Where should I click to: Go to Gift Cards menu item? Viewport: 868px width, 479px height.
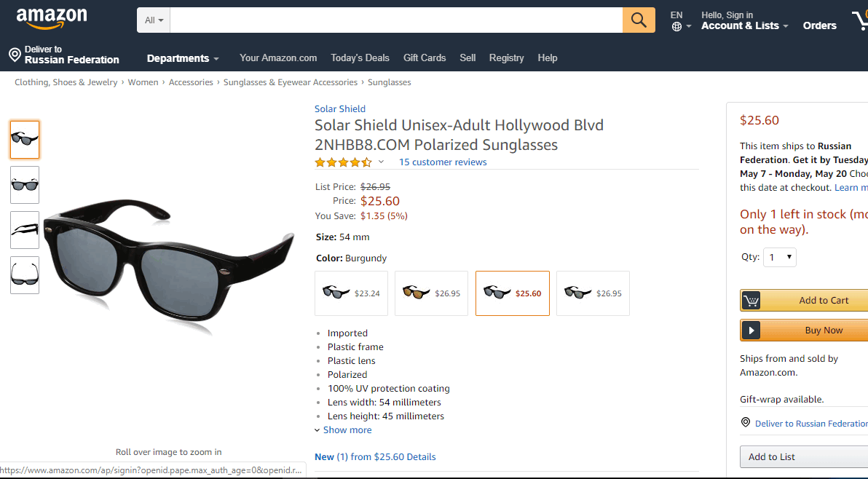(x=425, y=58)
